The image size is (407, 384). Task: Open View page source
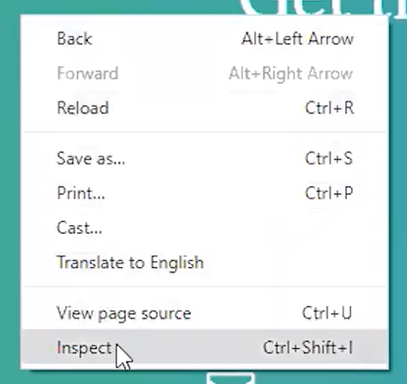tap(205, 313)
